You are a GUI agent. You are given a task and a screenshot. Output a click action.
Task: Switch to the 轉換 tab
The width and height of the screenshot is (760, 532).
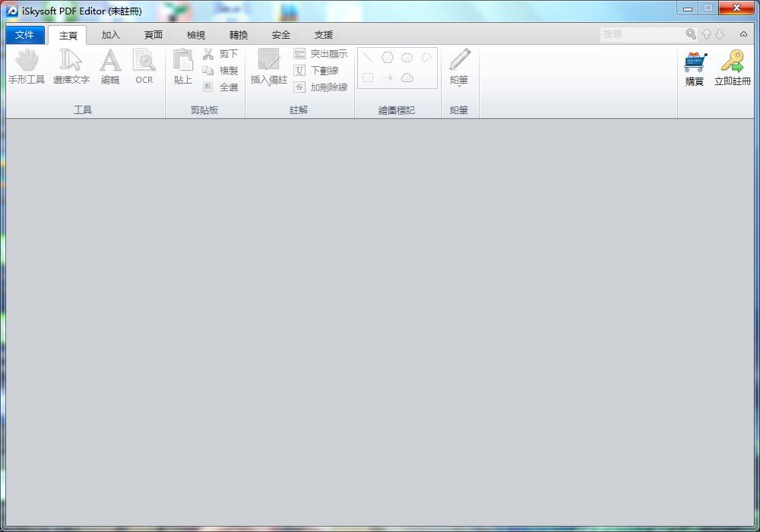[239, 35]
